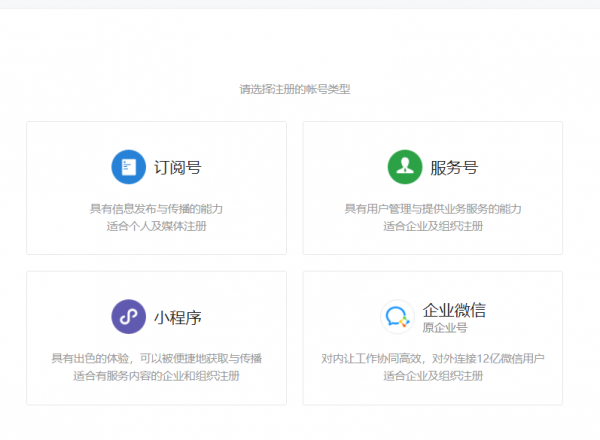
Task: Select the 服务号 title text
Action: click(x=454, y=168)
